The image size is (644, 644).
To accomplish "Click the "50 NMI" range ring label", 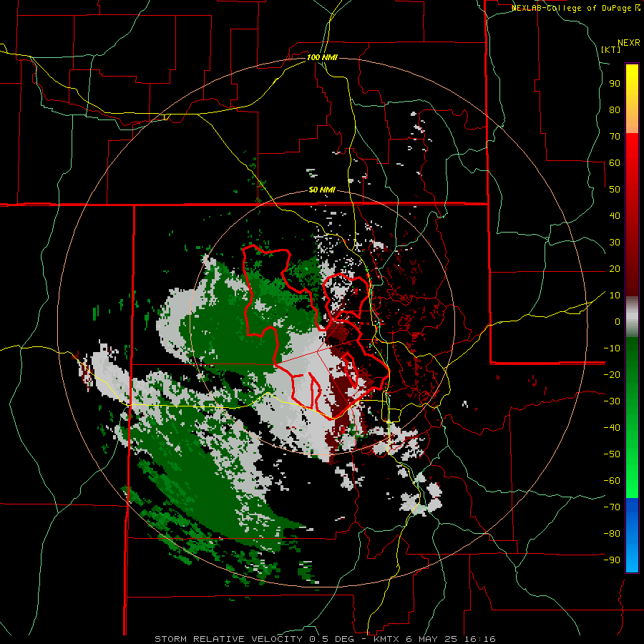I will [x=322, y=190].
